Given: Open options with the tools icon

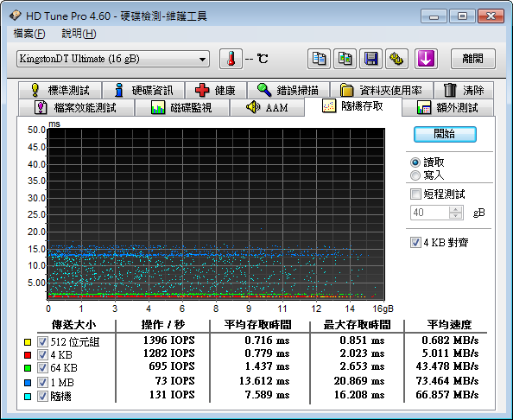Looking at the screenshot, I should 396,59.
